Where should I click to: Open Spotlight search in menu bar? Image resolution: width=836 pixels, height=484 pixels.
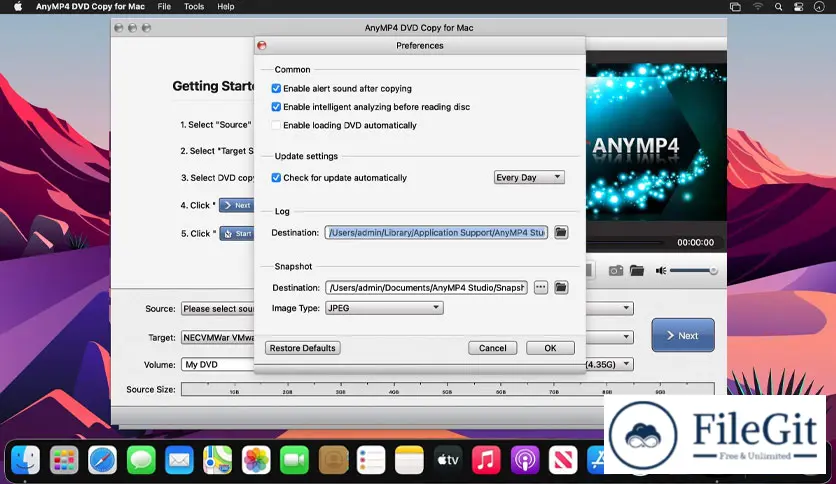pyautogui.click(x=778, y=7)
